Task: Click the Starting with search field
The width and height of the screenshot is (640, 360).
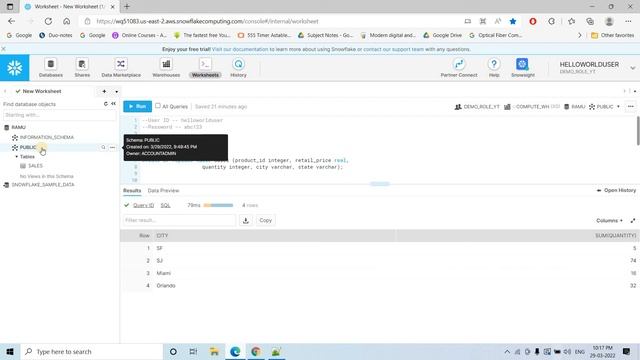Action: (x=60, y=115)
